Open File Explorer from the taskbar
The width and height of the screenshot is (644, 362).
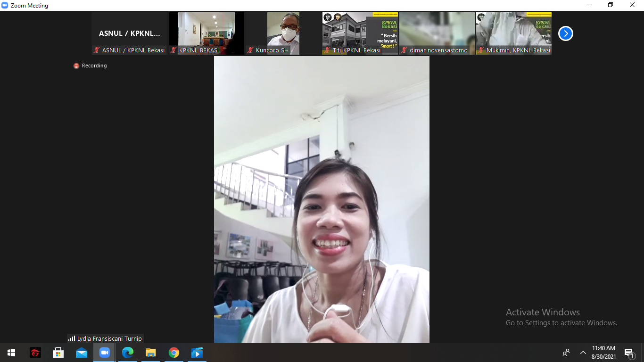click(x=150, y=353)
